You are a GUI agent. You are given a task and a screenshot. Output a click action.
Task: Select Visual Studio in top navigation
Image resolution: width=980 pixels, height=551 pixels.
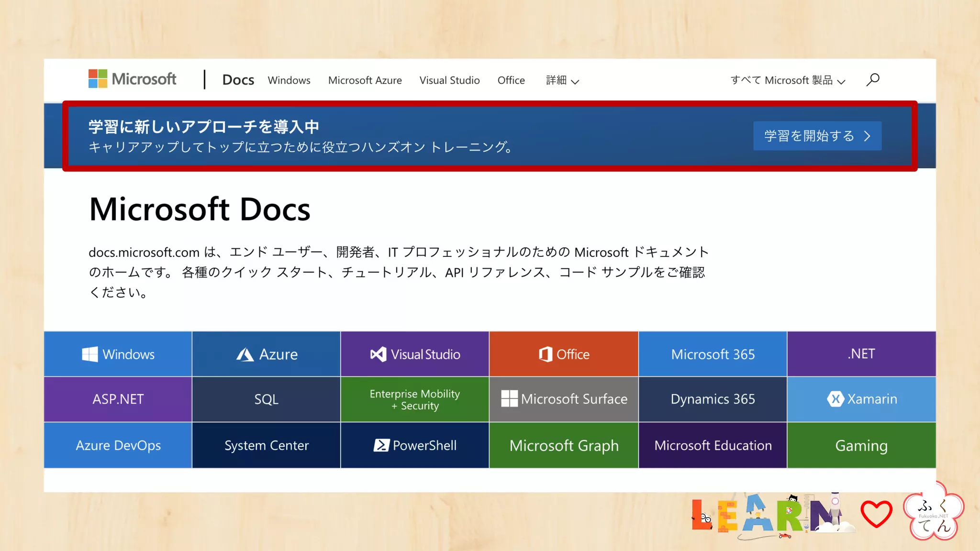click(450, 80)
